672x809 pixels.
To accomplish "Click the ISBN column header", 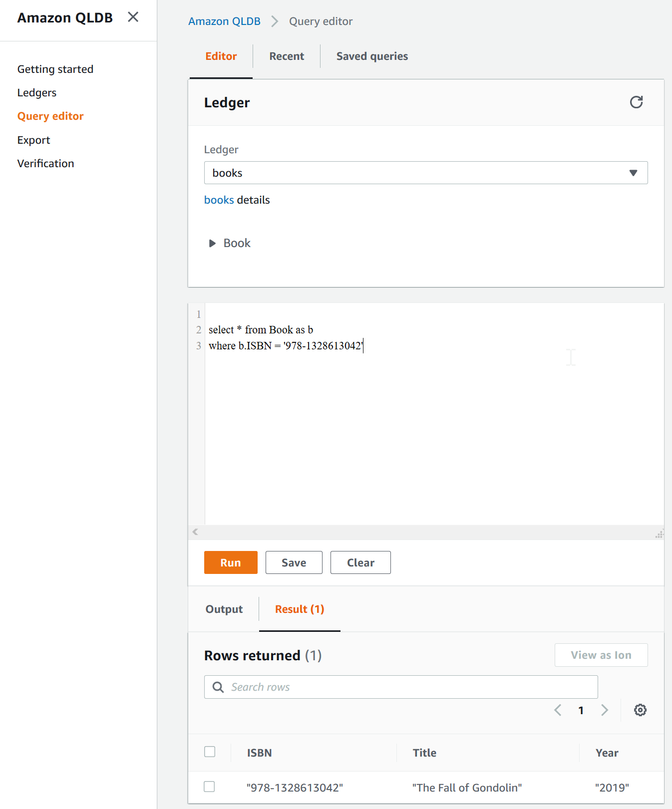I will tap(260, 753).
